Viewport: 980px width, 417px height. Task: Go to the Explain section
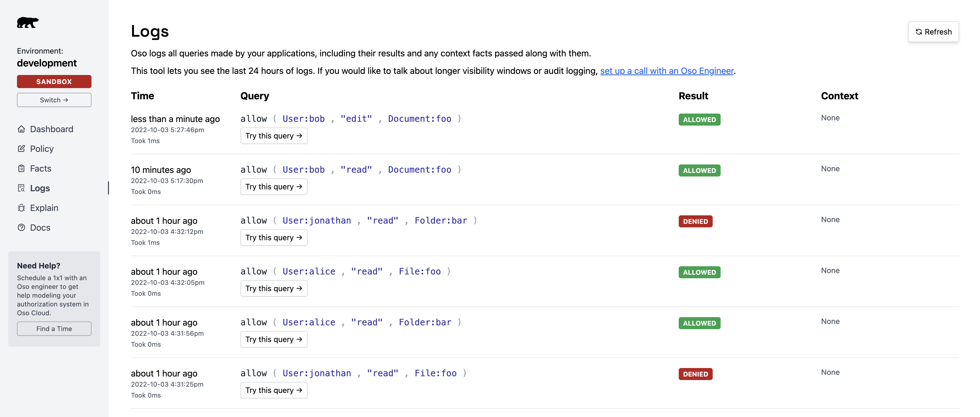pos(44,208)
